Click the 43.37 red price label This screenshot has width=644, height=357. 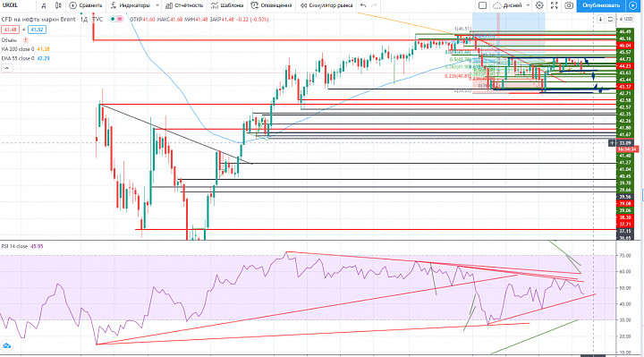[x=625, y=86]
